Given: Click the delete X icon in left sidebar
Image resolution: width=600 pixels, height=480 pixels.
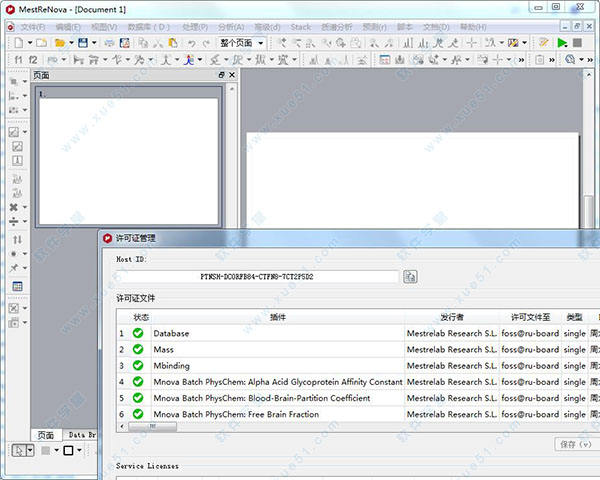Looking at the screenshot, I should pyautogui.click(x=14, y=207).
